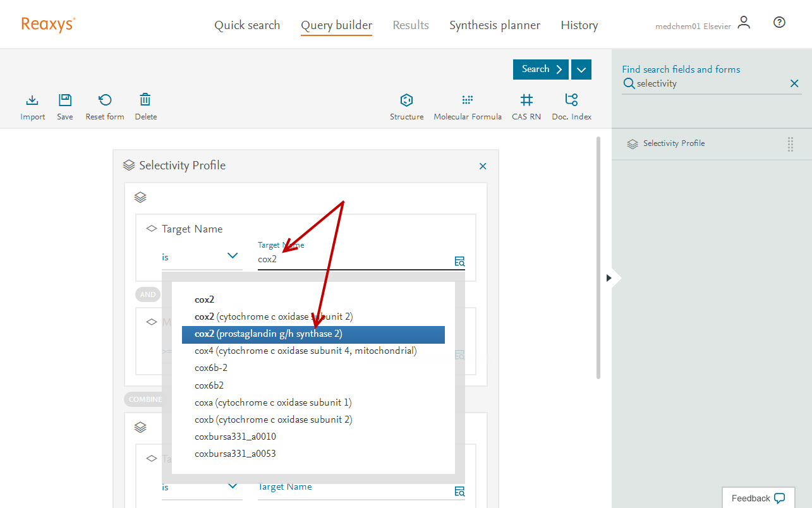Switch to Quick search tab
The height and width of the screenshot is (508, 812).
pyautogui.click(x=247, y=25)
